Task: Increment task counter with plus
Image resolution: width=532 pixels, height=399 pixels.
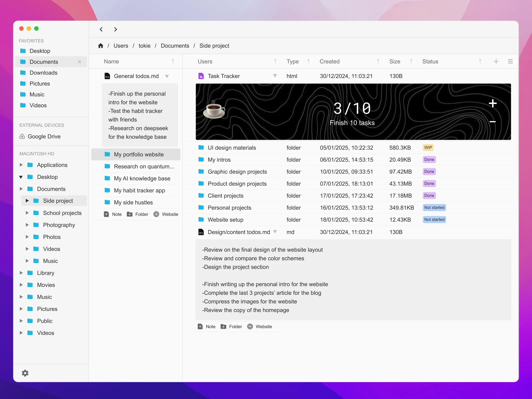Action: point(492,103)
